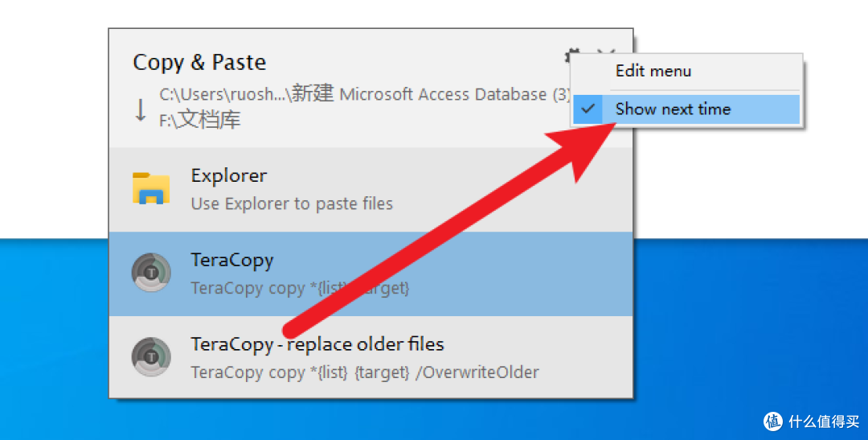Image resolution: width=868 pixels, height=440 pixels.
Task: Choose TeraCopy - replace older files
Action: (x=371, y=357)
